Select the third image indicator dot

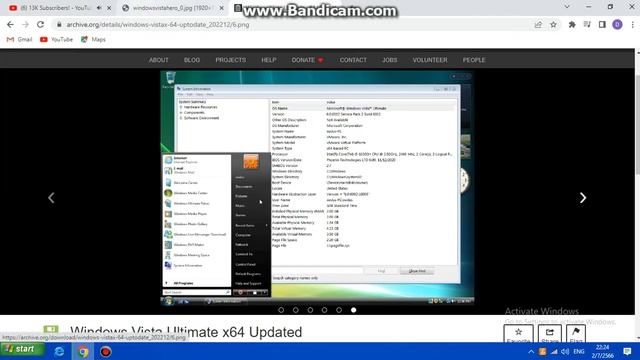(310, 310)
